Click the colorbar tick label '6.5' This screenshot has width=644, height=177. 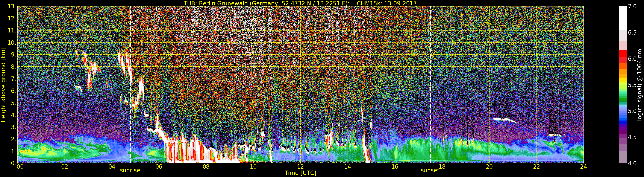tap(632, 33)
